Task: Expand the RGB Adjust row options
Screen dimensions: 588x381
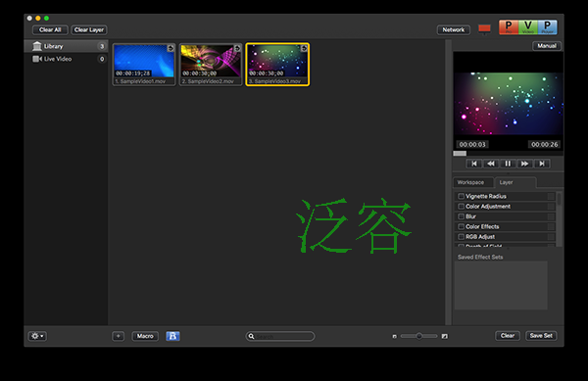Action: [x=551, y=237]
